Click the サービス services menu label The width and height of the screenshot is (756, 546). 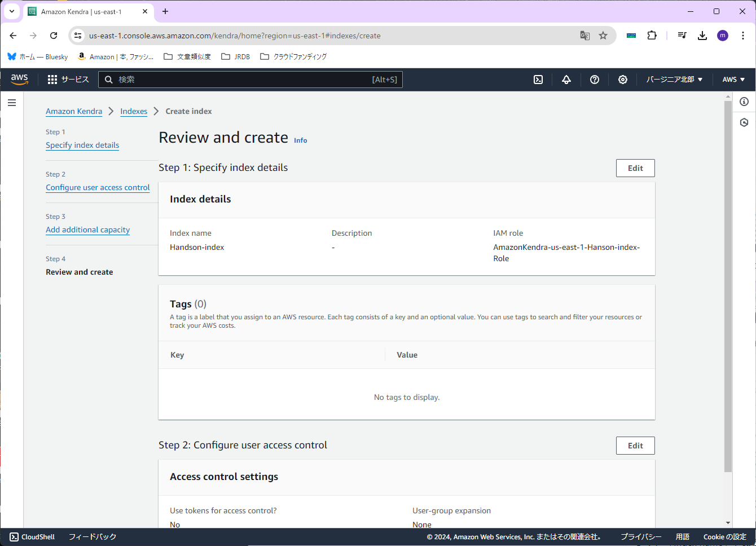(x=75, y=80)
